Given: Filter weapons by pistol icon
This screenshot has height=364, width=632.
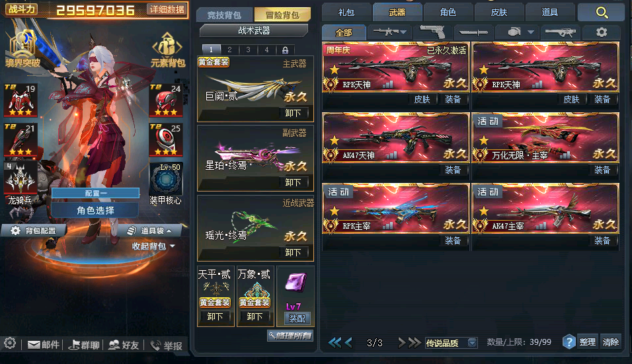Looking at the screenshot, I should (x=432, y=32).
